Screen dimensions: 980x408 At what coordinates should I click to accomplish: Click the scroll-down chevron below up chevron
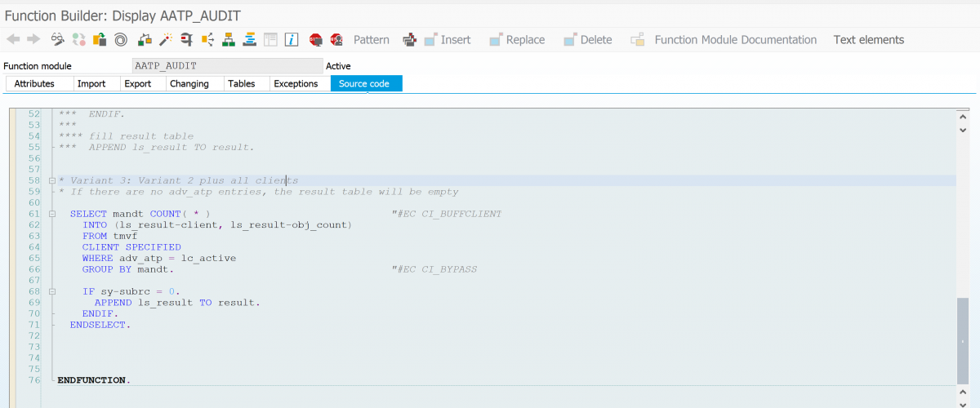(x=962, y=129)
